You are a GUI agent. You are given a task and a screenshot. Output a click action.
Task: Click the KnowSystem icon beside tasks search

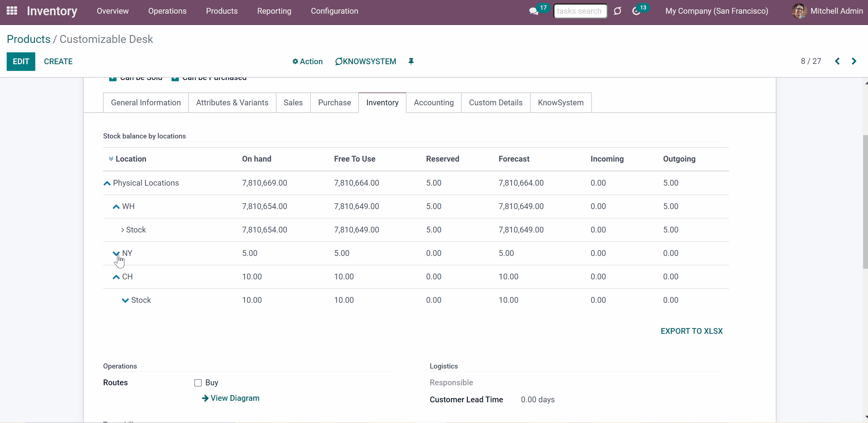coord(617,11)
